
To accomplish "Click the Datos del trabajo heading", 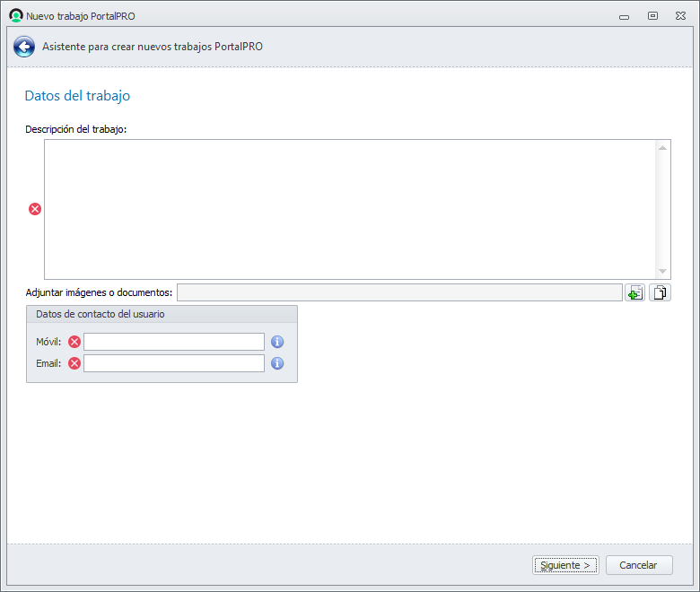I will click(77, 96).
